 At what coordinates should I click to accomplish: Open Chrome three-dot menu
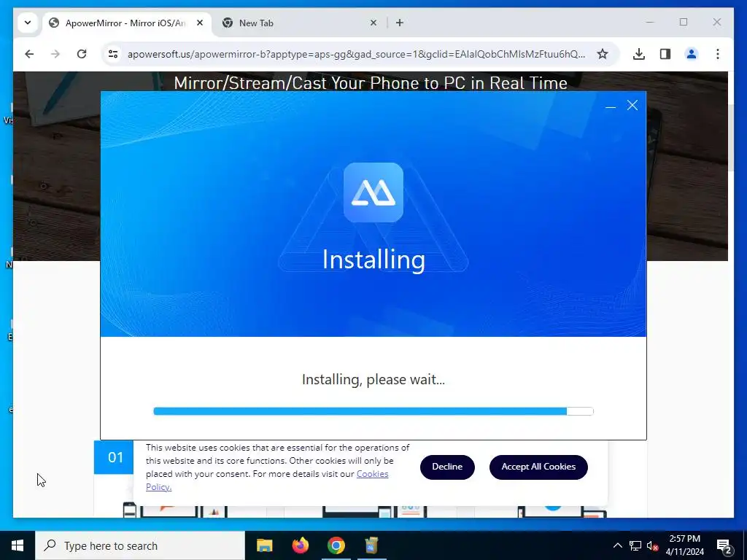[x=718, y=54]
